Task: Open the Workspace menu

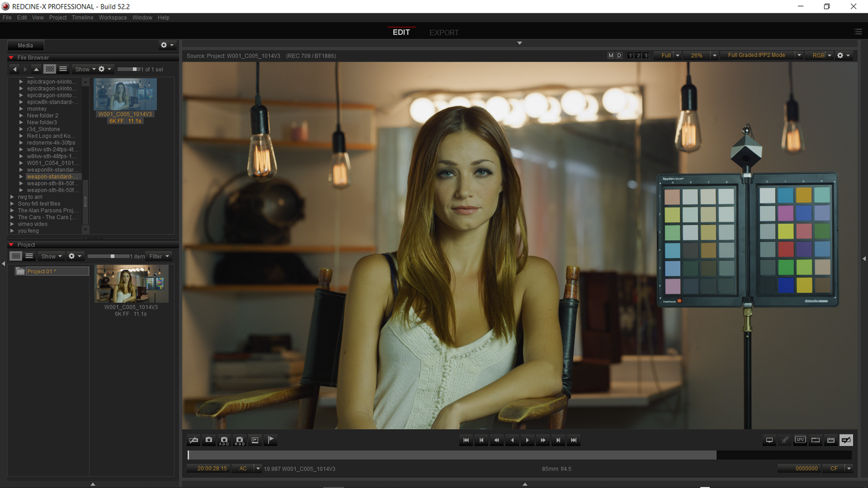Action: [113, 18]
